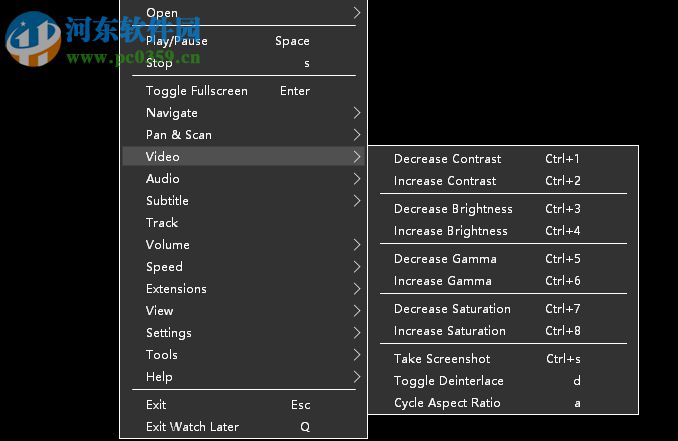Screen dimensions: 678x441
Task: Open the Speed submenu
Action: pos(164,267)
